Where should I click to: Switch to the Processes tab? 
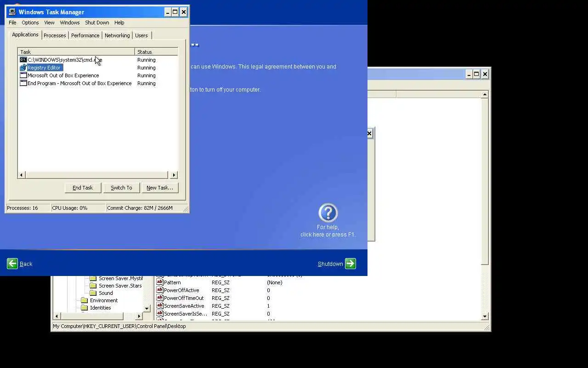[55, 35]
